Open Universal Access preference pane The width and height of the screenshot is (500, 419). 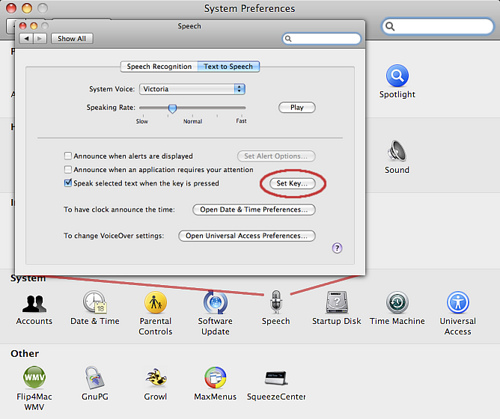458,313
